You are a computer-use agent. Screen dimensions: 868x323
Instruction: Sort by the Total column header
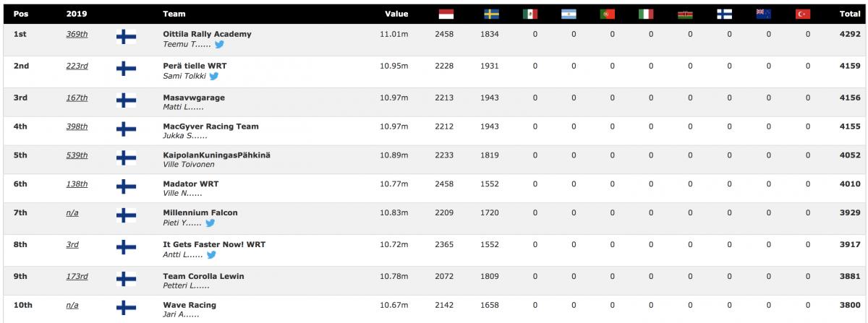[849, 14]
